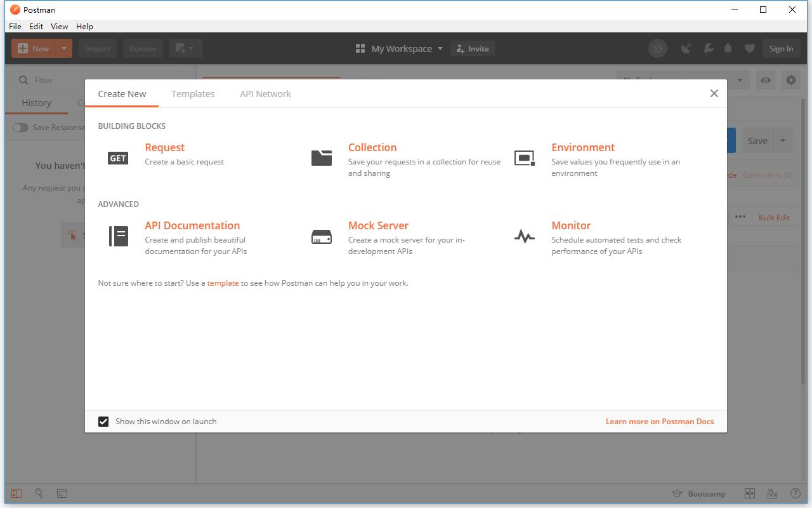The width and height of the screenshot is (812, 508).
Task: Switch to the Create New tab
Action: click(122, 93)
